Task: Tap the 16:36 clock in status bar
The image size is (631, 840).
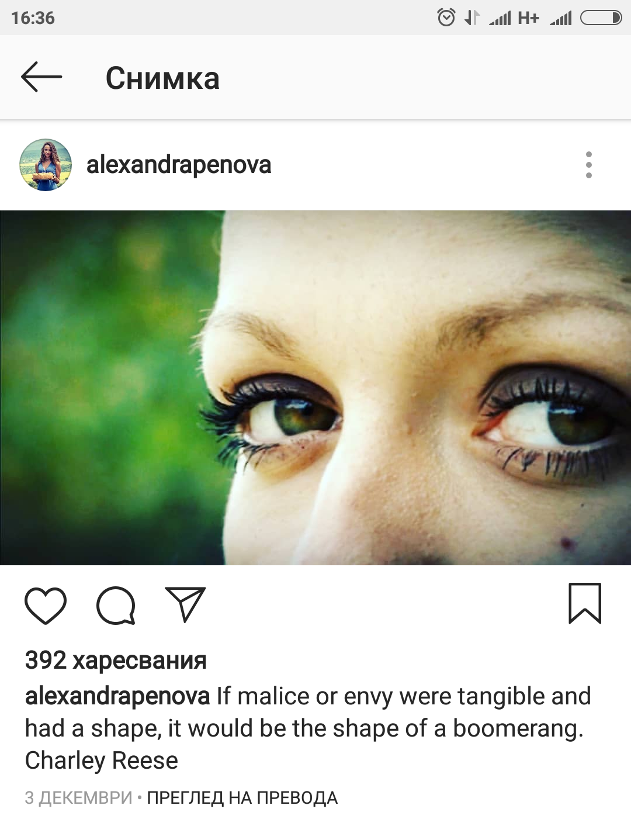Action: 33,18
